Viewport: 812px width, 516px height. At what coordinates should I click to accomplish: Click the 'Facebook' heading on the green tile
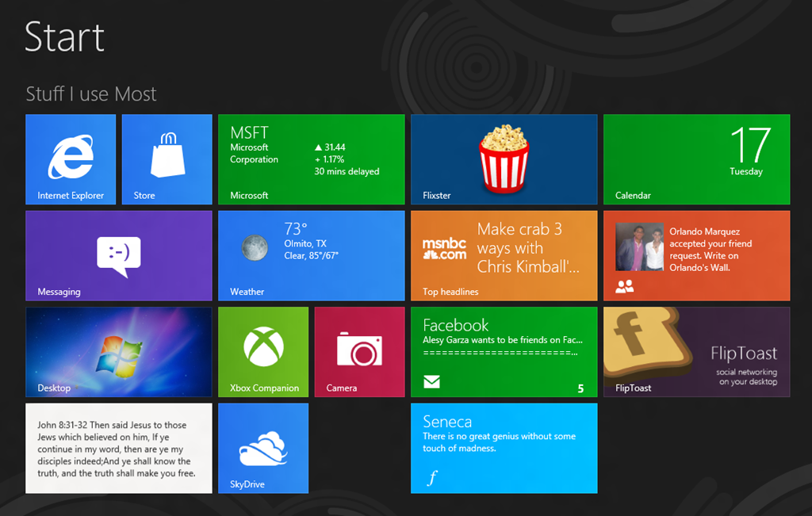[456, 325]
